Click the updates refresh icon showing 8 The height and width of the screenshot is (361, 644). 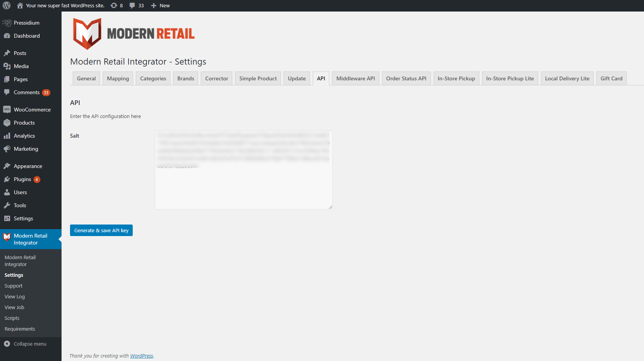tap(114, 5)
